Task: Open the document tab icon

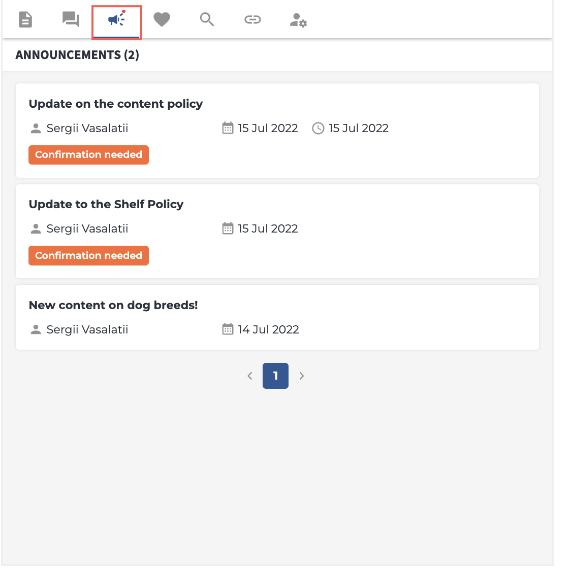Action: click(x=25, y=19)
